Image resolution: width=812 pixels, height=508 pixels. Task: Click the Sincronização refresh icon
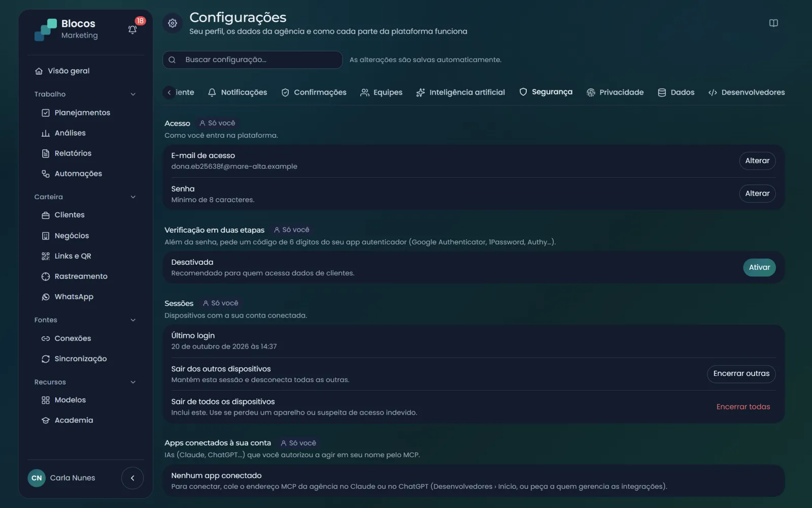(x=46, y=359)
